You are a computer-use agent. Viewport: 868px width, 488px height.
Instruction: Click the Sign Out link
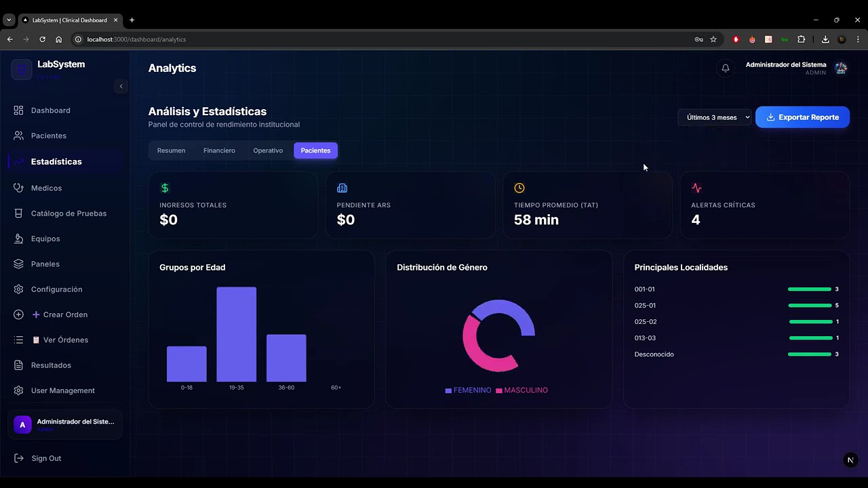46,458
